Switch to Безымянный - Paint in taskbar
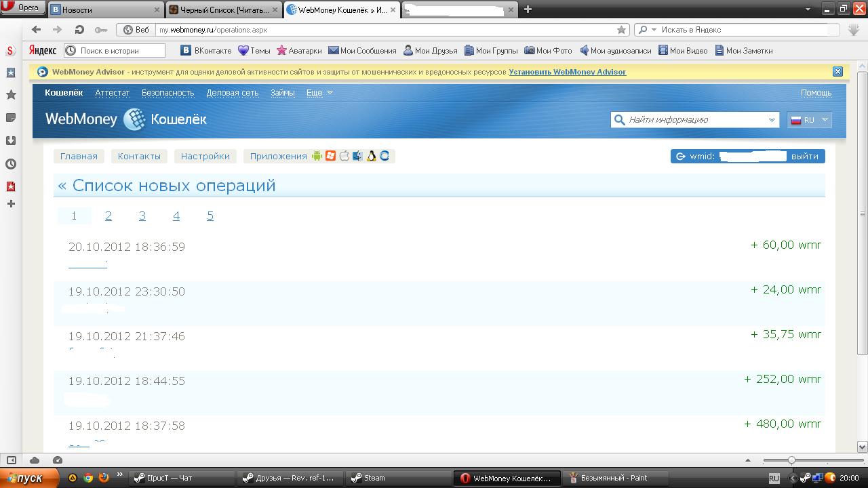Viewport: 868px width, 488px height. pos(615,478)
